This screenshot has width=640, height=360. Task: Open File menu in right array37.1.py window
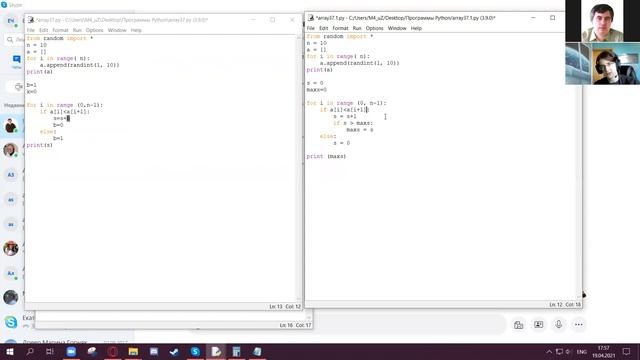pyautogui.click(x=311, y=28)
